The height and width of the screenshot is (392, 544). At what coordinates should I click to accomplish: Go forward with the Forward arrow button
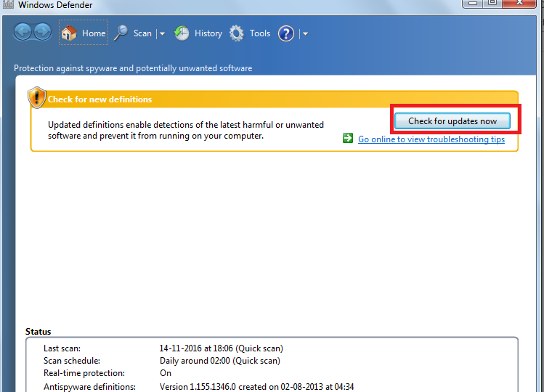[x=43, y=33]
